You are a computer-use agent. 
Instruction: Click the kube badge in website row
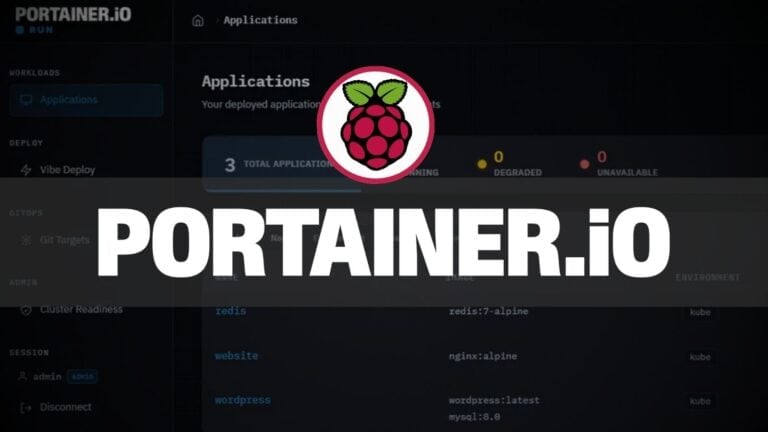coord(700,357)
